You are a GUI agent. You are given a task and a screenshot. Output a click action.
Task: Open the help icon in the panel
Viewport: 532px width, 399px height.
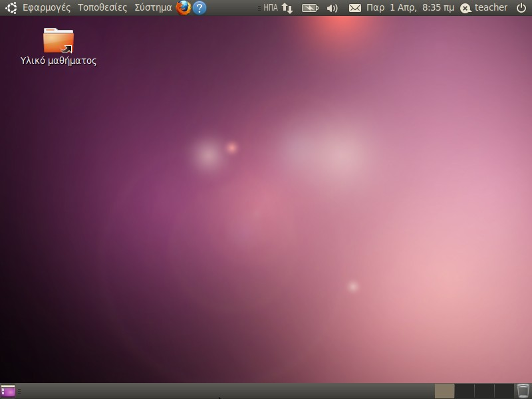[199, 7]
